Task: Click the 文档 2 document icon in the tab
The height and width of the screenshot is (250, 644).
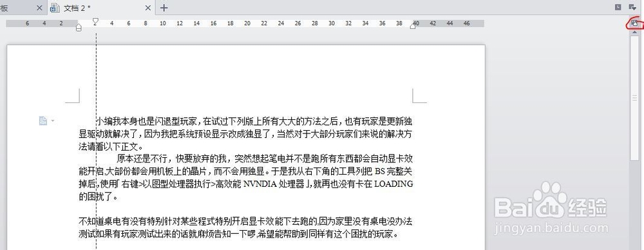Action: 55,7
